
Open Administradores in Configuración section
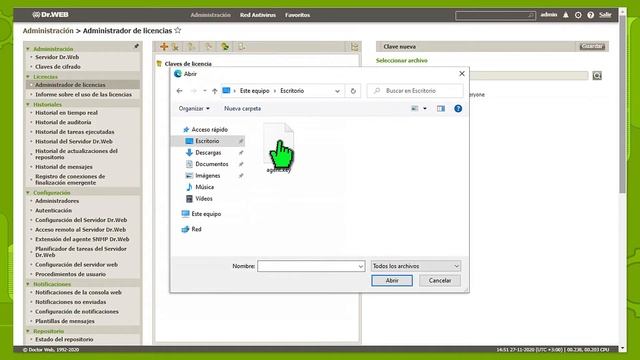pos(57,201)
